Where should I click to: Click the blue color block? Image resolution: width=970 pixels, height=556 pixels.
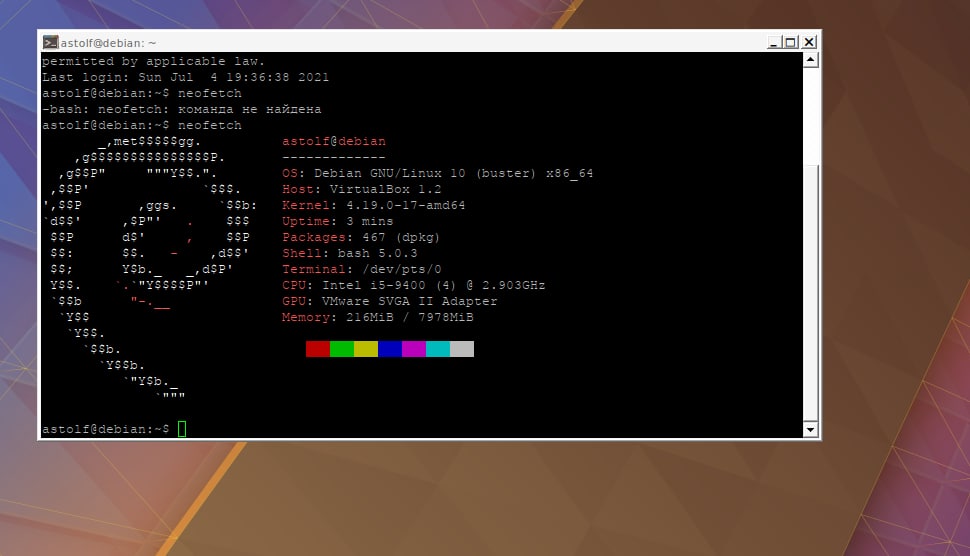(390, 349)
